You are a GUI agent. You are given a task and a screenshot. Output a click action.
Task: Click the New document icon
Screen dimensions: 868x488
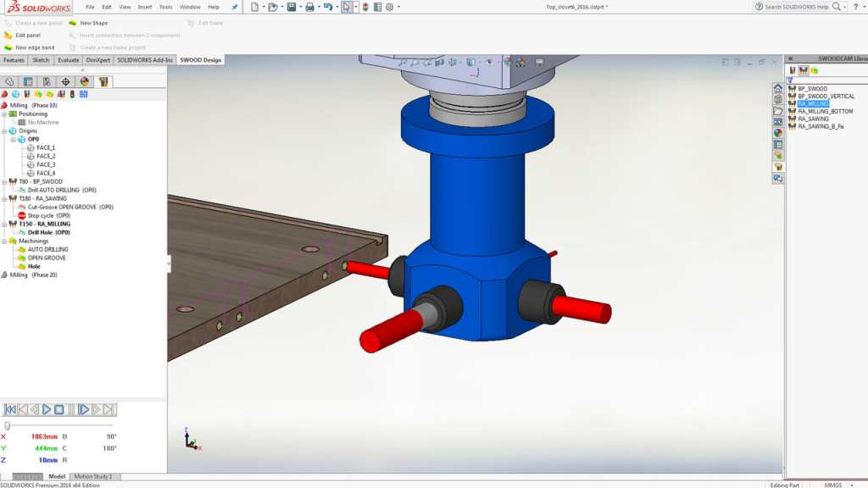[254, 7]
